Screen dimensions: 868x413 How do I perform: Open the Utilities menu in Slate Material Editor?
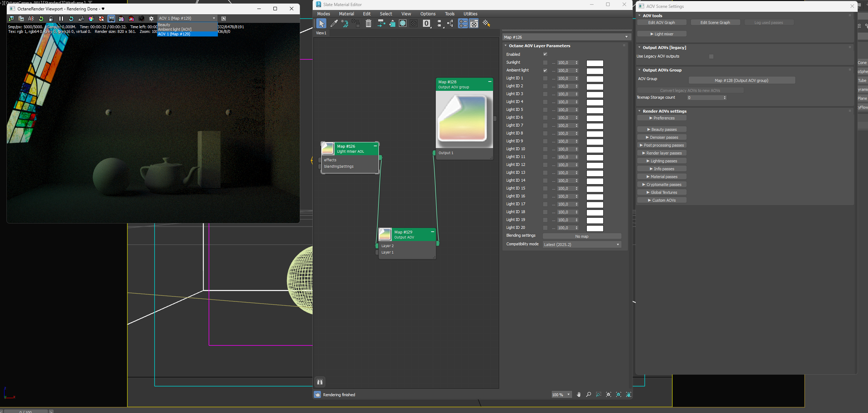click(x=470, y=14)
